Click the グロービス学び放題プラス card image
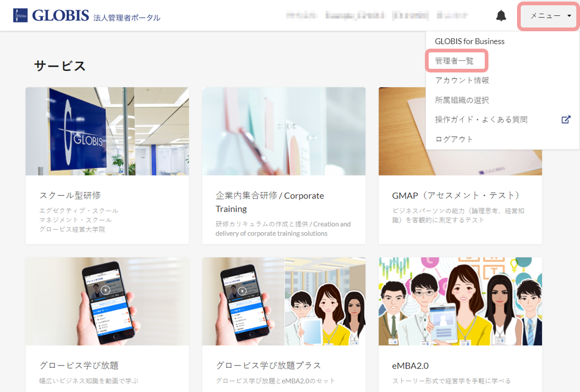This screenshot has height=392, width=580. [x=284, y=302]
